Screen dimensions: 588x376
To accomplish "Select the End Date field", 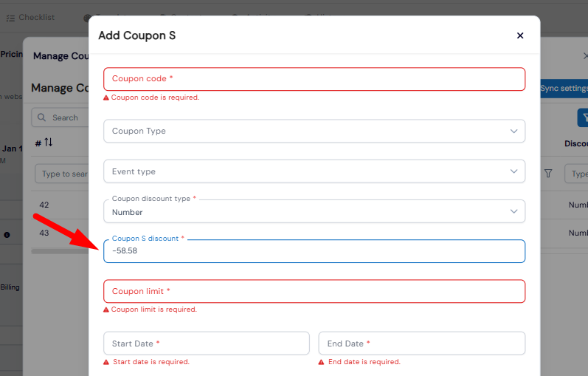I will pos(421,343).
